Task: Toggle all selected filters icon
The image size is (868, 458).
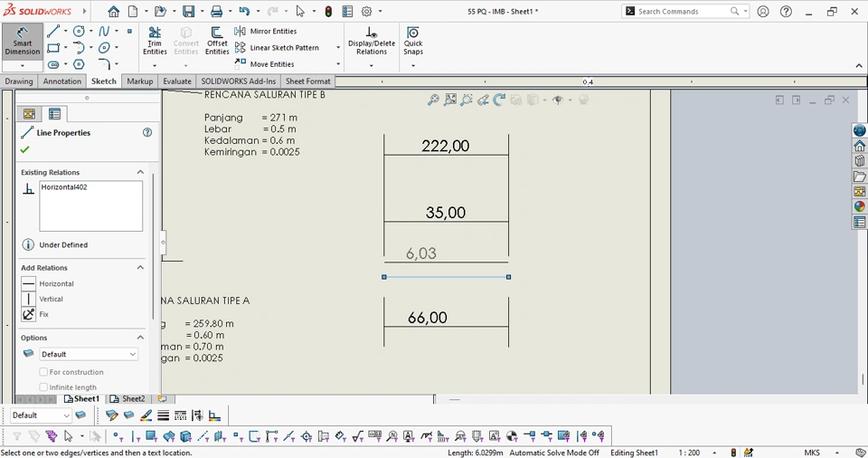Action: (x=52, y=436)
